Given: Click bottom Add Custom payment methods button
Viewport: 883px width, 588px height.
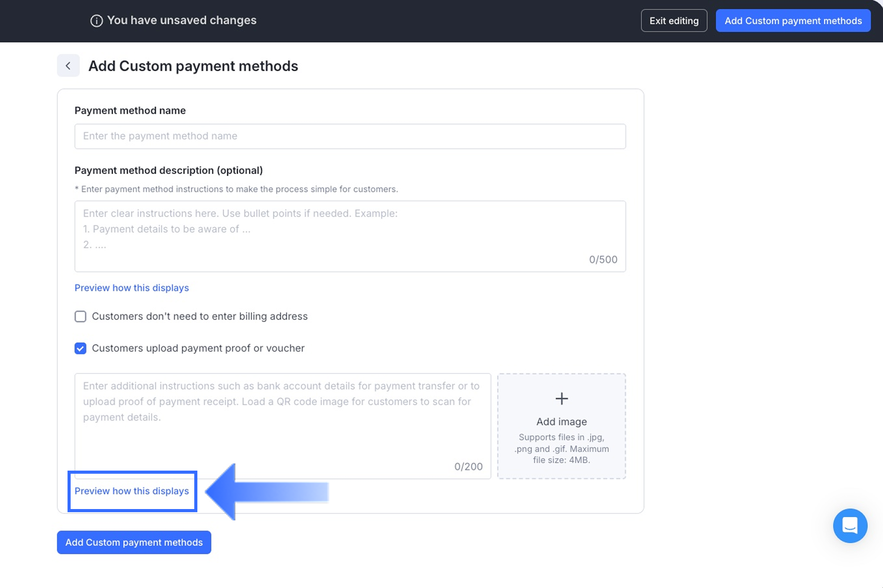Looking at the screenshot, I should click(134, 542).
